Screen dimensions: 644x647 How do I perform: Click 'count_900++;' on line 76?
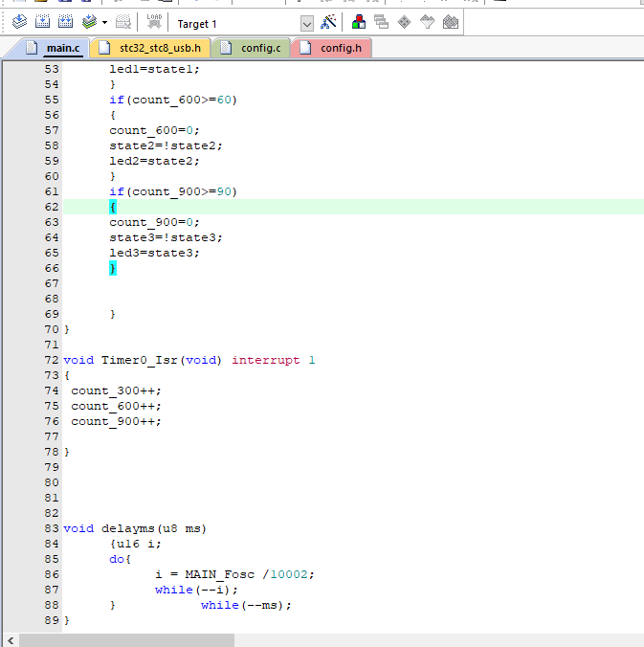pos(116,421)
